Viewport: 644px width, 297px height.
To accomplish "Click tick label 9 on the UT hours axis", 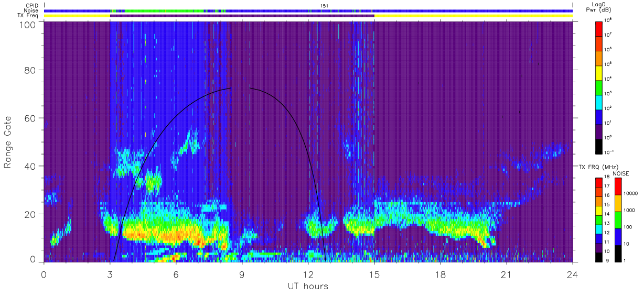I will (242, 274).
